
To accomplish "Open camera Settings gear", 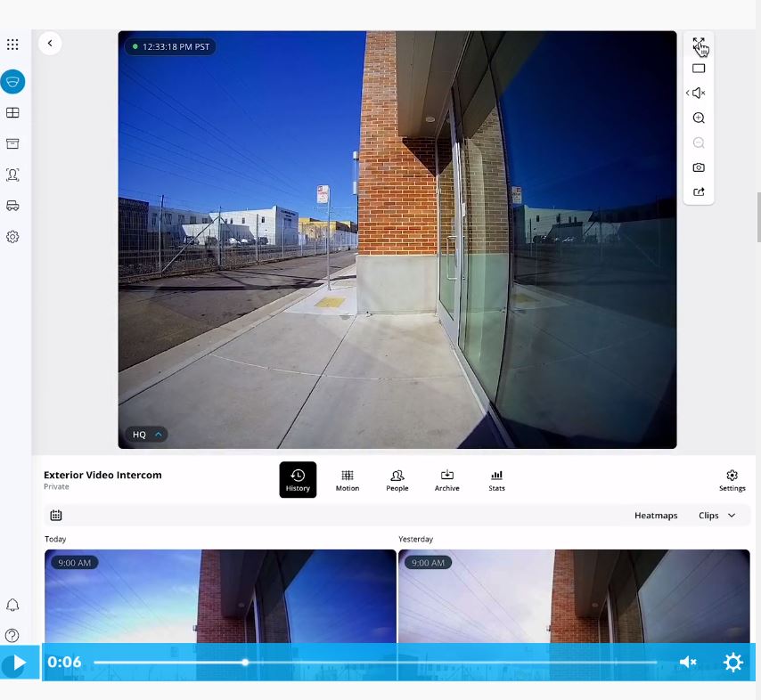I will [732, 480].
